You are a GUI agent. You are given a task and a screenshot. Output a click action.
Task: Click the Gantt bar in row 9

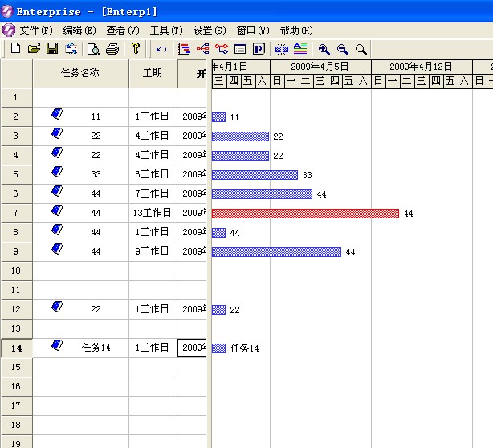tap(276, 252)
